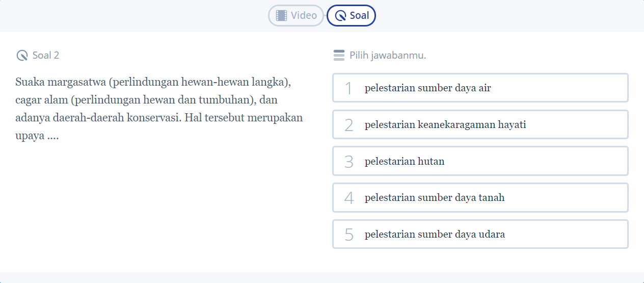The height and width of the screenshot is (283, 644).
Task: Click the quiz icon in Soal tab
Action: point(340,16)
